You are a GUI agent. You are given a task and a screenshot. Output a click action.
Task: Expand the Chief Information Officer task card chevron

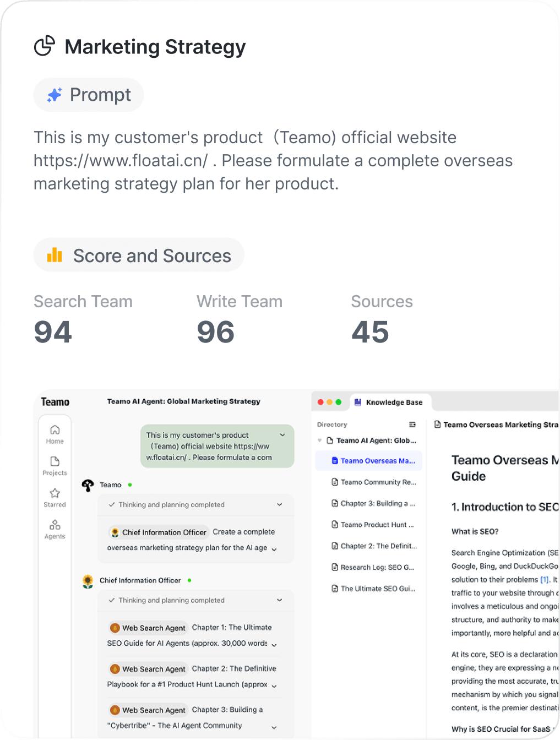[274, 549]
